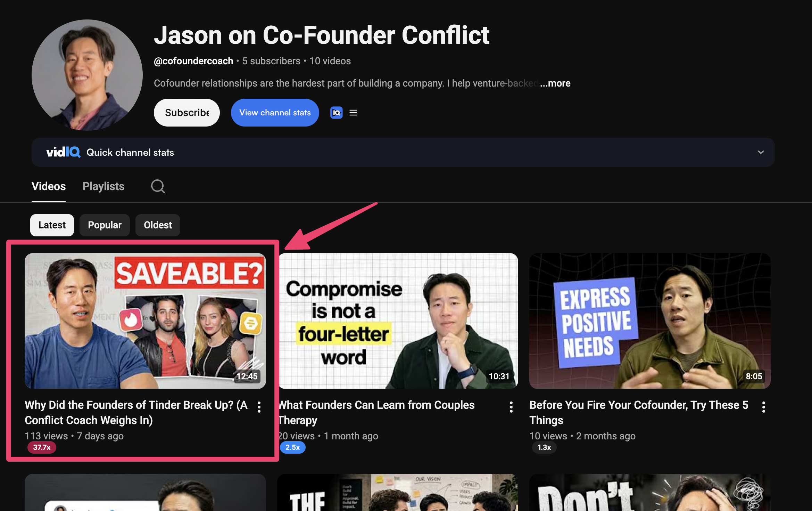This screenshot has width=812, height=511.
Task: Click the View channel stats button
Action: tap(275, 113)
